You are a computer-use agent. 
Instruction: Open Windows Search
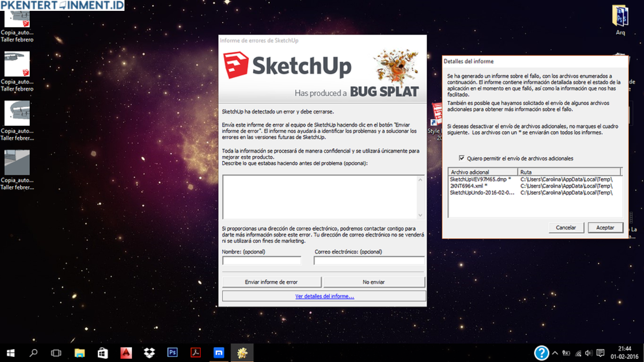33,352
